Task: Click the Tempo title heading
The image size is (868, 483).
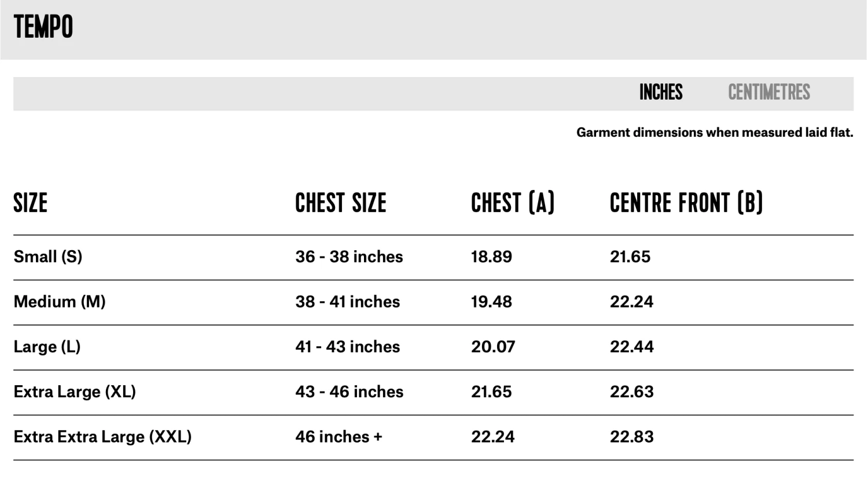Action: click(x=43, y=27)
